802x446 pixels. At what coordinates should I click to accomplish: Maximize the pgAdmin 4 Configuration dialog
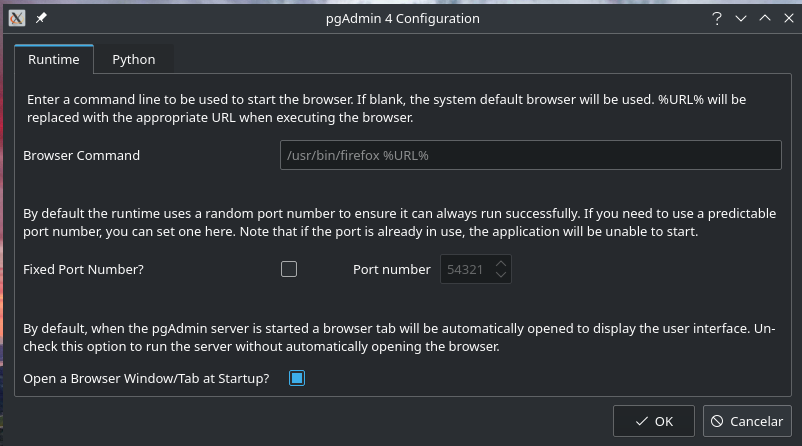pyautogui.click(x=764, y=18)
